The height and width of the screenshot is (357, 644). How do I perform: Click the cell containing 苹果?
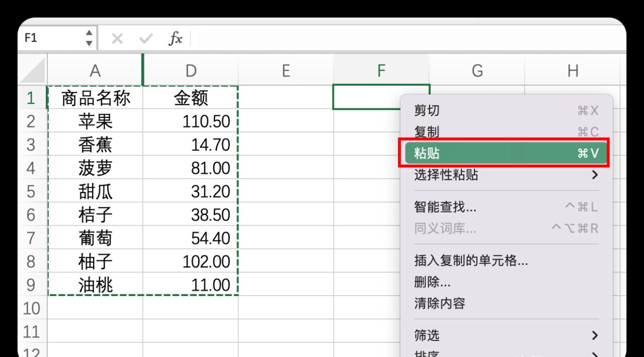tap(95, 121)
